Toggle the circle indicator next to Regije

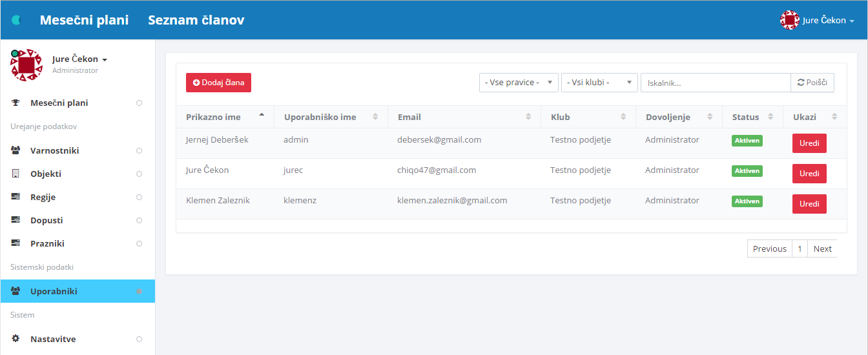[x=139, y=197]
